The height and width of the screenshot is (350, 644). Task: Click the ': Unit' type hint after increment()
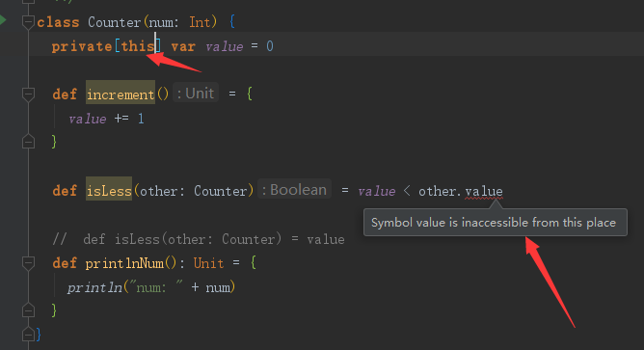[196, 94]
